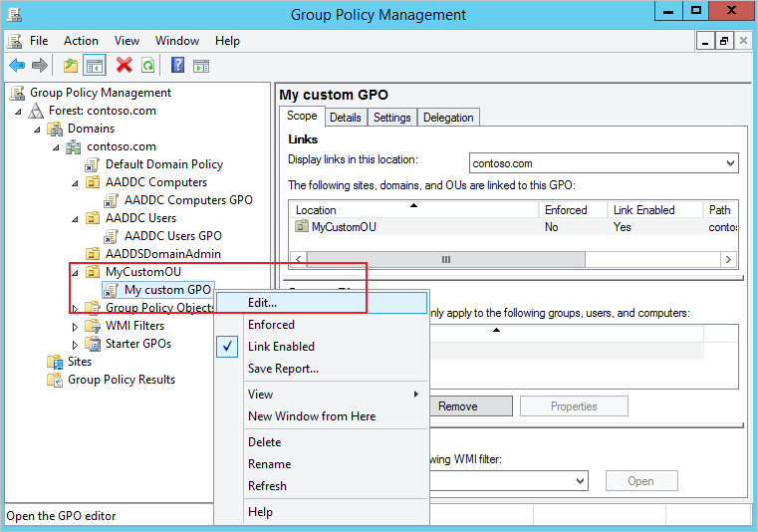Collapse the AADDC Computers tree node
758x532 pixels.
(75, 183)
